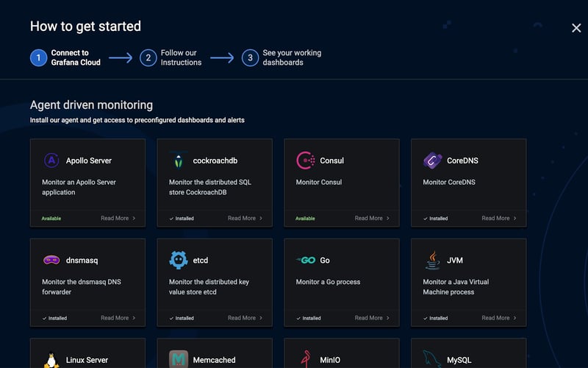Click the Consul card title
Image resolution: width=588 pixels, height=368 pixels.
[332, 160]
